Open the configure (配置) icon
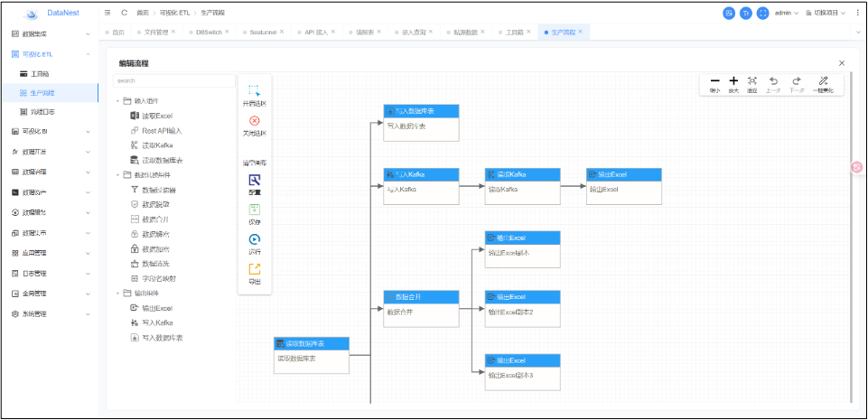This screenshot has width=868, height=420. point(255,180)
